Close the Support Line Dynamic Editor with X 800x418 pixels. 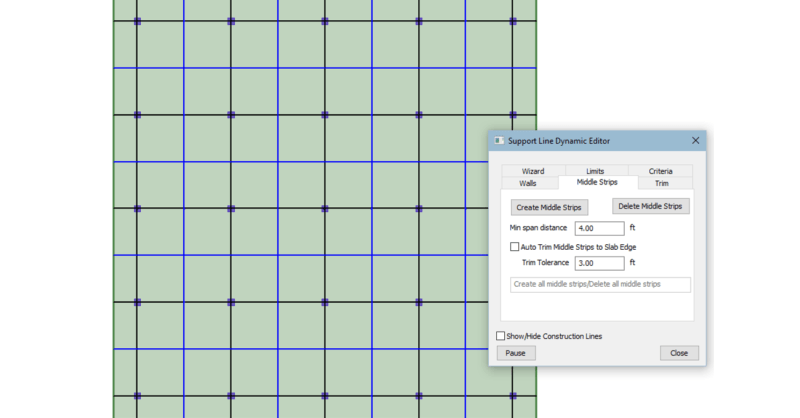pyautogui.click(x=695, y=141)
